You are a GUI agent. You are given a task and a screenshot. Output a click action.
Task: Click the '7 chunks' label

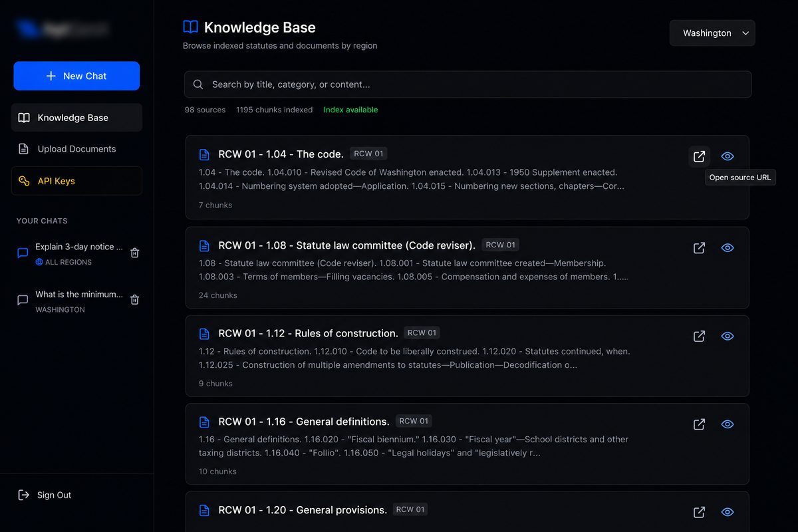point(215,205)
